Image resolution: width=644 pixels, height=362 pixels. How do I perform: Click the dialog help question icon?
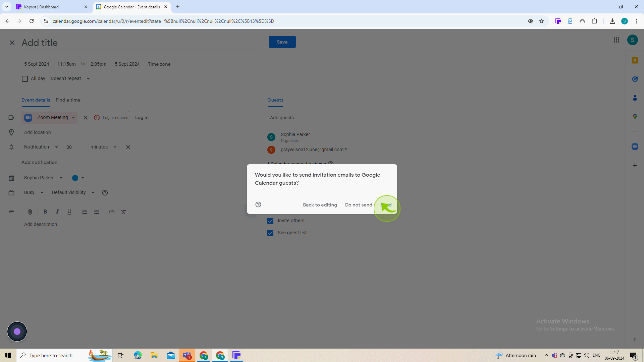pos(258,204)
